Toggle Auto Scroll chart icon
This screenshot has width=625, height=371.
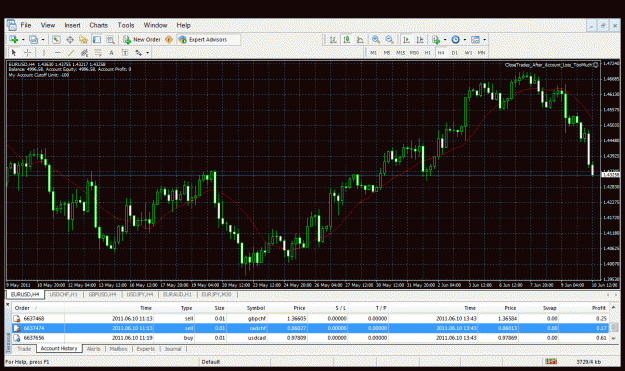click(406, 39)
